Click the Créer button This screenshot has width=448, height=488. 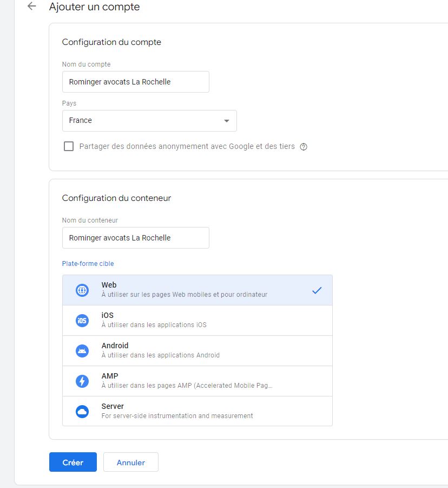click(73, 463)
